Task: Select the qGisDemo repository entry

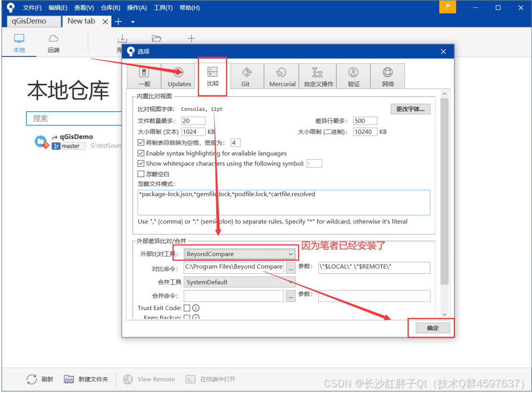Action: coord(76,137)
